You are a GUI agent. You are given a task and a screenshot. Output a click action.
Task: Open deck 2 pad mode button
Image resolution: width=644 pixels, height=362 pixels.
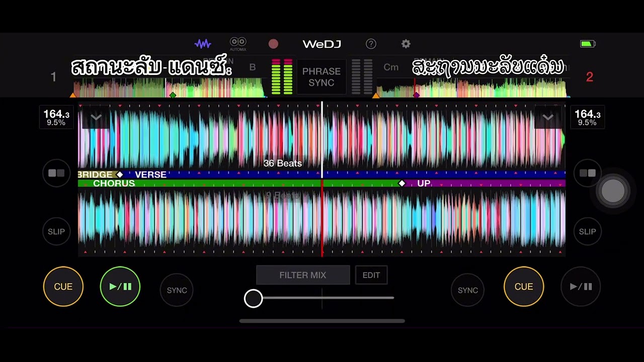click(587, 173)
